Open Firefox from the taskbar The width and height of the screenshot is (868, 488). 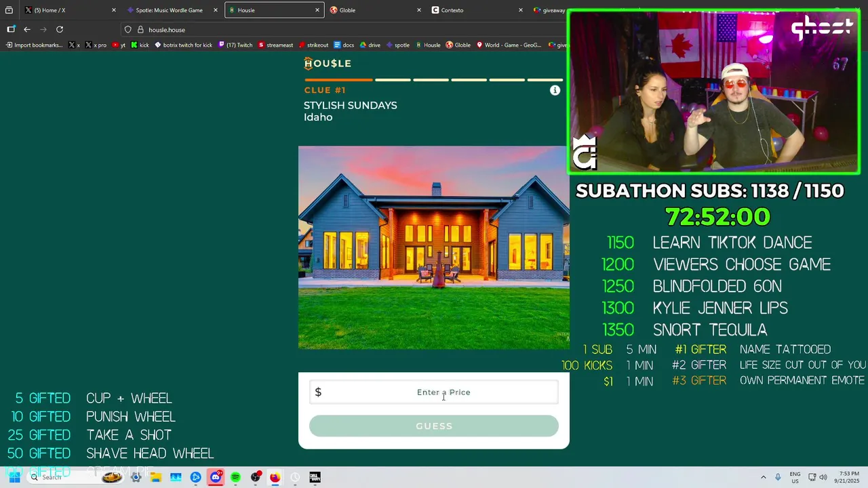[275, 477]
